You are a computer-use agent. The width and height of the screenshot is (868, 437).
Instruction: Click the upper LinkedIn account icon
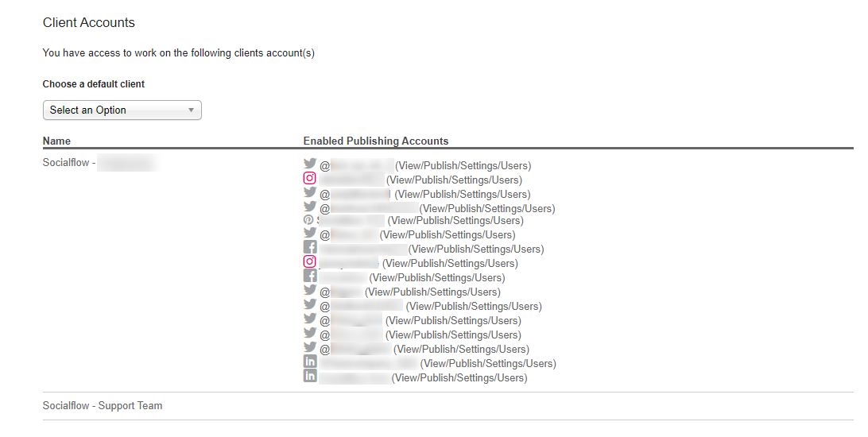tap(310, 362)
